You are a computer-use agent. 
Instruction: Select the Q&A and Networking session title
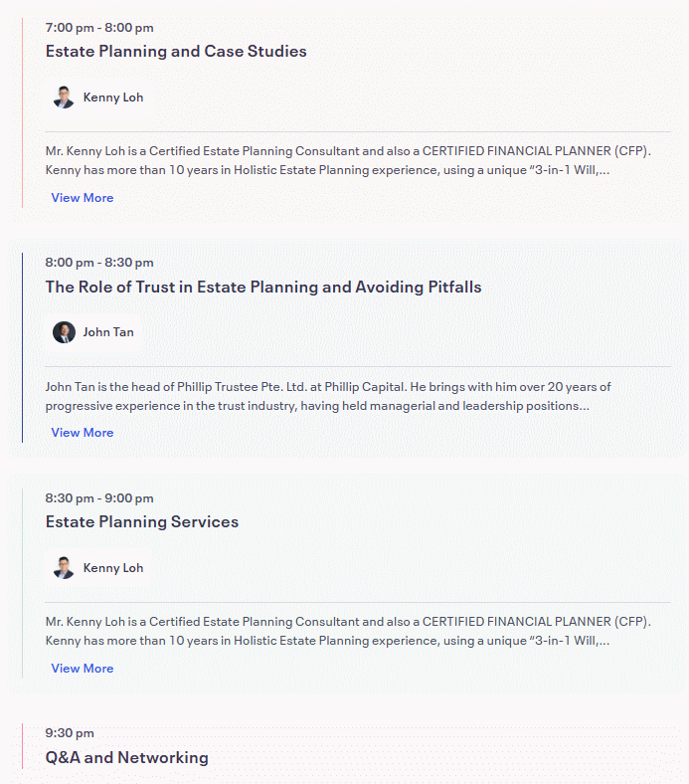[x=127, y=757]
